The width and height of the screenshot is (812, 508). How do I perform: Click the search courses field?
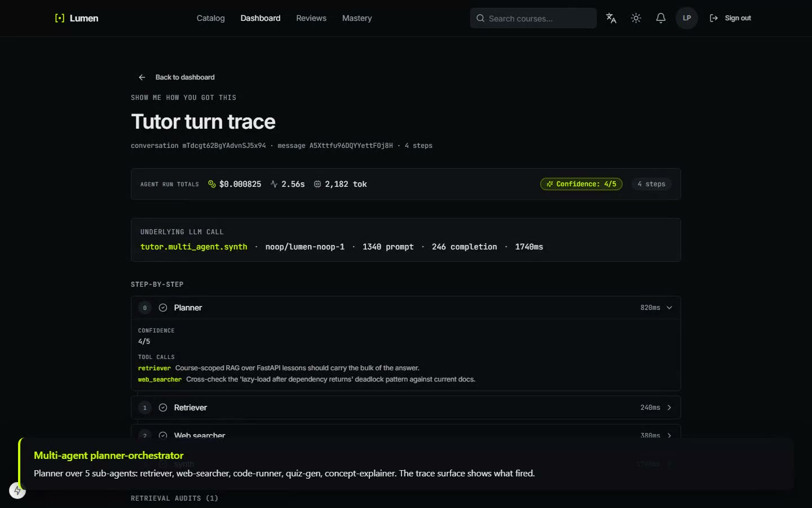[x=533, y=18]
